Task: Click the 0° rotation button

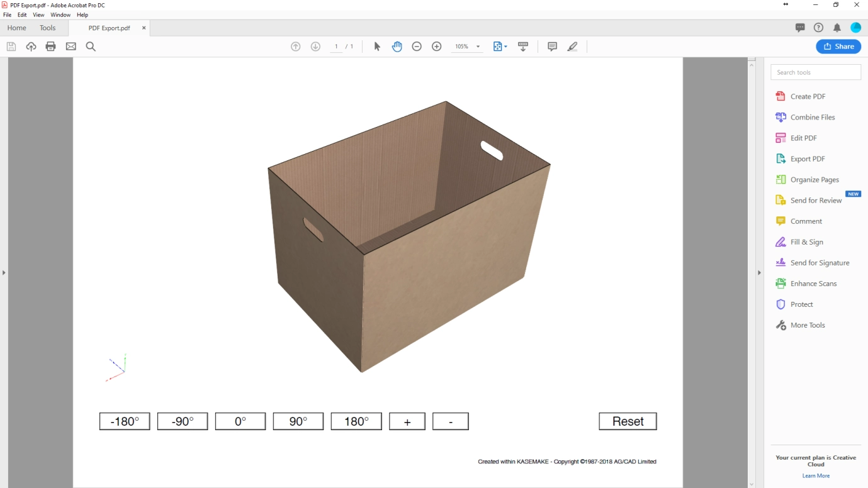Action: click(x=240, y=421)
